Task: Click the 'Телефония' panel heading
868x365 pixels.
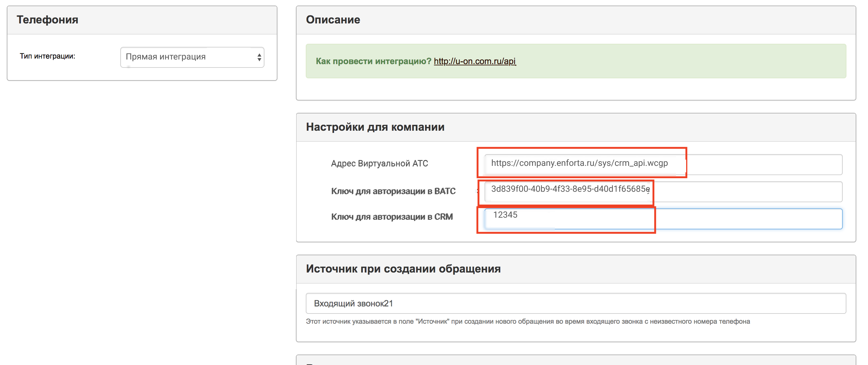Action: point(47,19)
